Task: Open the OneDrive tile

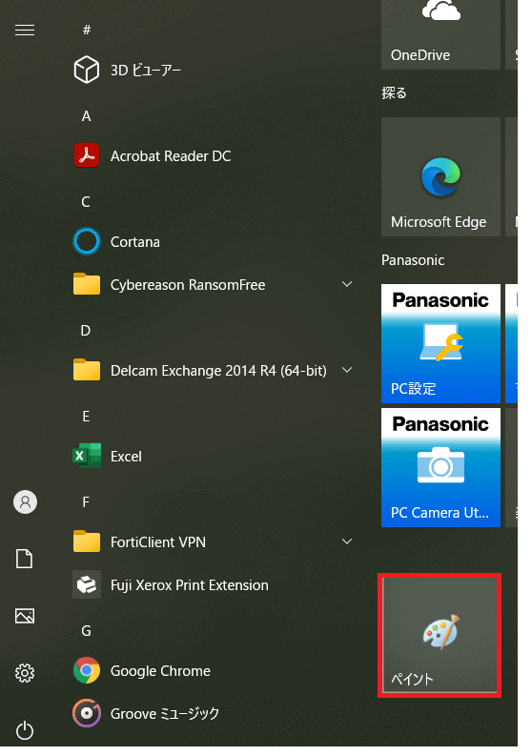Action: [x=440, y=34]
